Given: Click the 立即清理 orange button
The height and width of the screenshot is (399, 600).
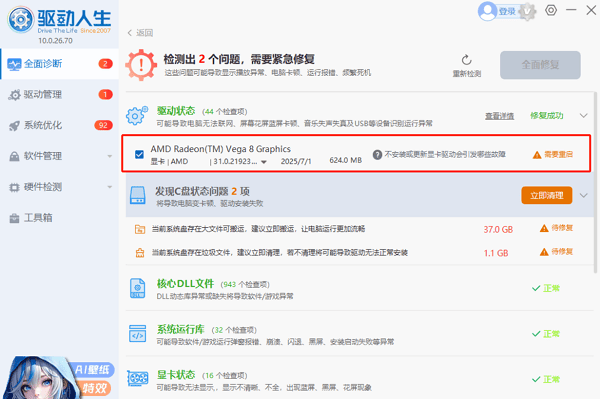Looking at the screenshot, I should 546,195.
